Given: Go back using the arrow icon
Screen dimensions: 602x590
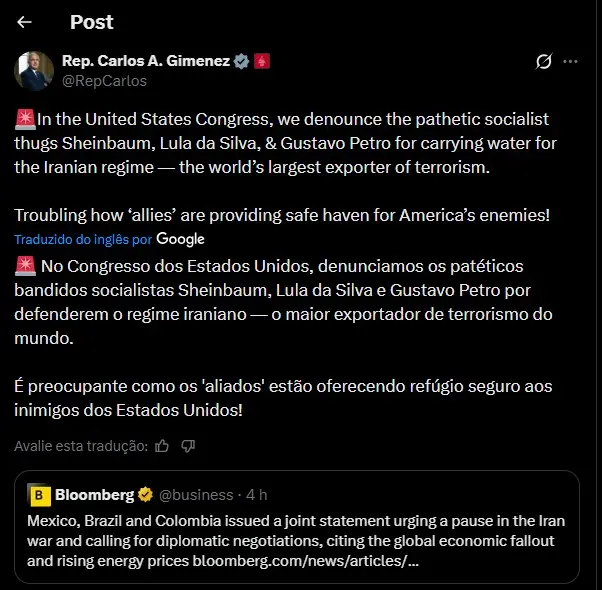Looking at the screenshot, I should [x=25, y=22].
